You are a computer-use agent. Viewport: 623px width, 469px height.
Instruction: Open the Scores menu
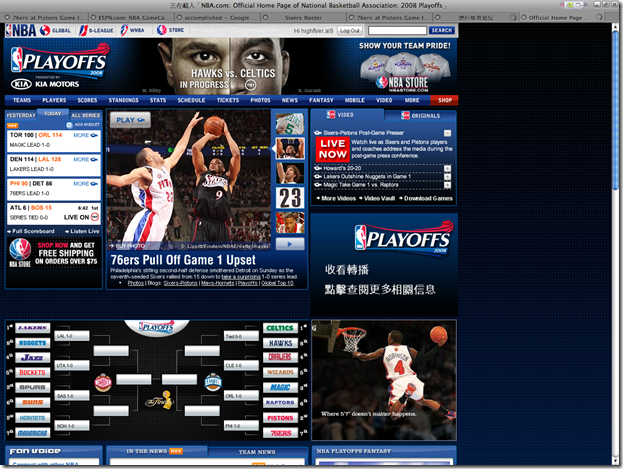coord(87,100)
